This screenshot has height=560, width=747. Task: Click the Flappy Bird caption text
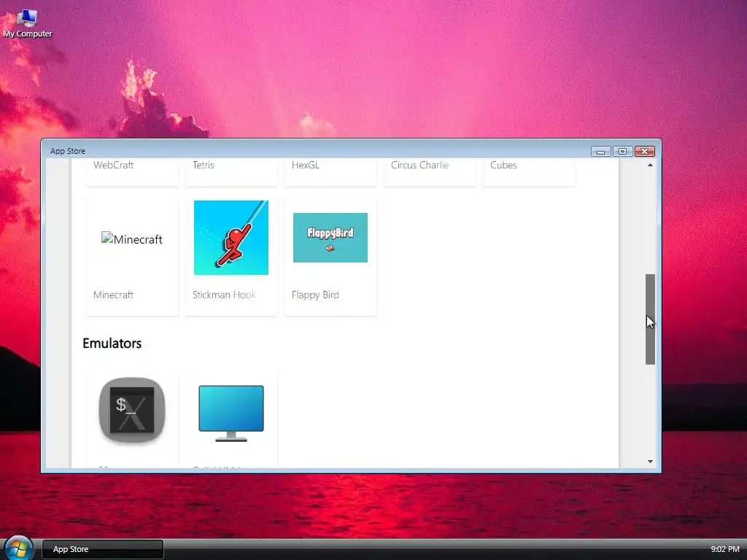click(x=315, y=295)
